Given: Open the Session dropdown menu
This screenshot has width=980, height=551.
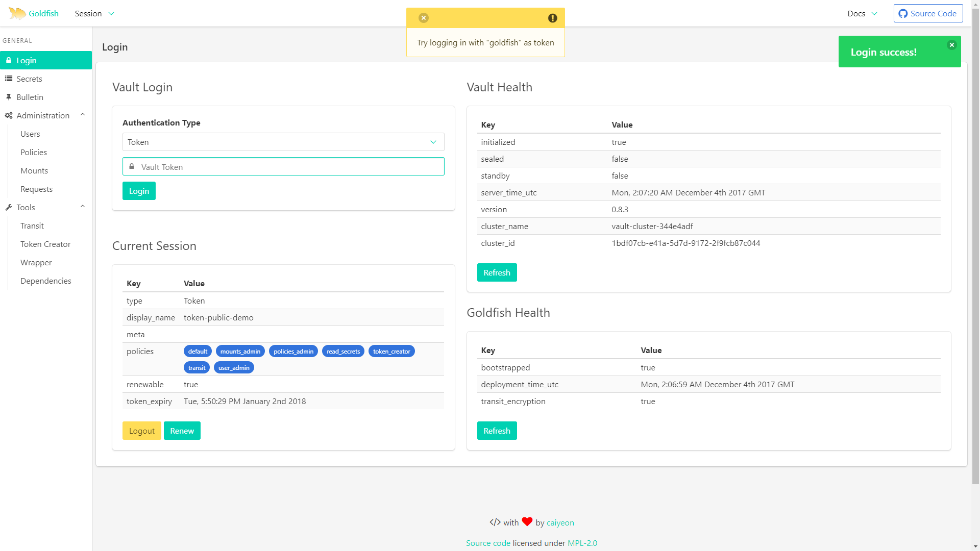Looking at the screenshot, I should point(94,14).
